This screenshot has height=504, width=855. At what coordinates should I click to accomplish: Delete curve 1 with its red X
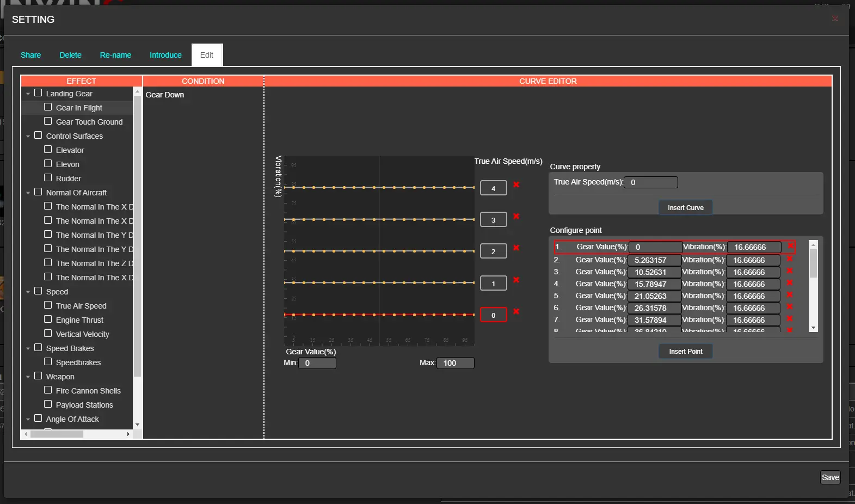pos(516,280)
